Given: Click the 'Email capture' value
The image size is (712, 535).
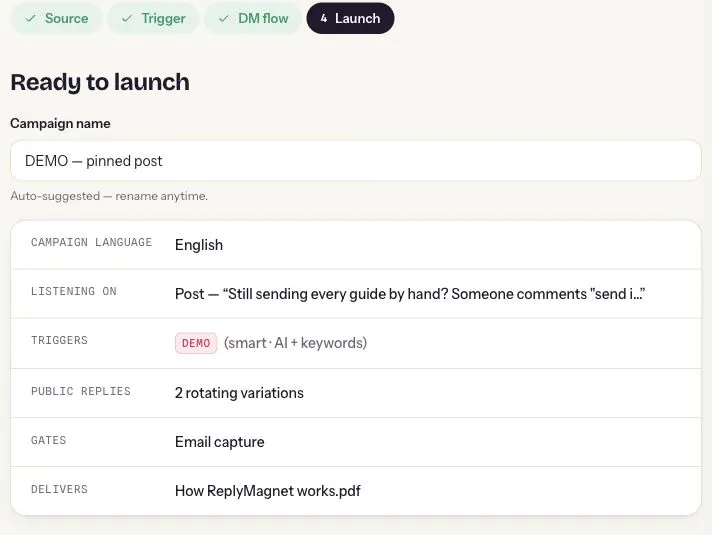Looking at the screenshot, I should 219,442.
